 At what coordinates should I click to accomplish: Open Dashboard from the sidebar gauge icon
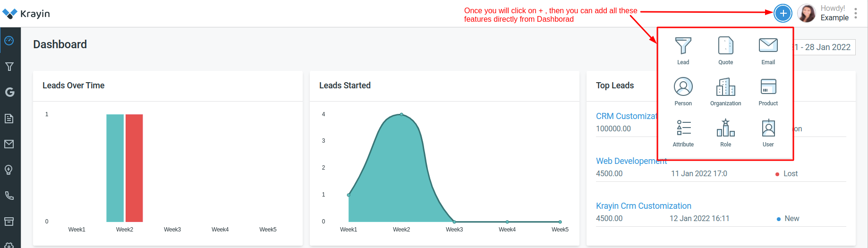coord(9,41)
